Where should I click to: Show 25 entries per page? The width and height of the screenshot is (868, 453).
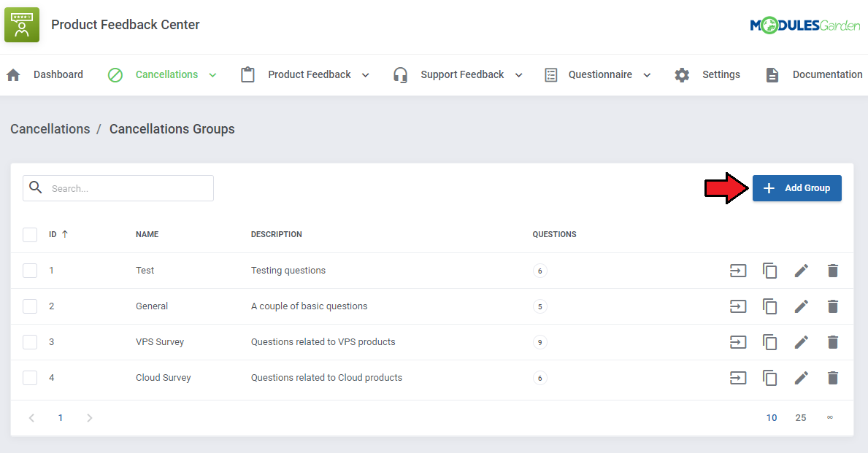coord(800,417)
